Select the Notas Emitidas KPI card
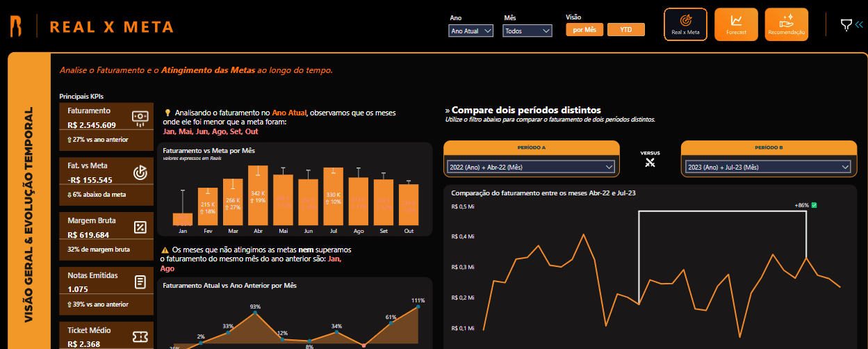 pyautogui.click(x=106, y=290)
